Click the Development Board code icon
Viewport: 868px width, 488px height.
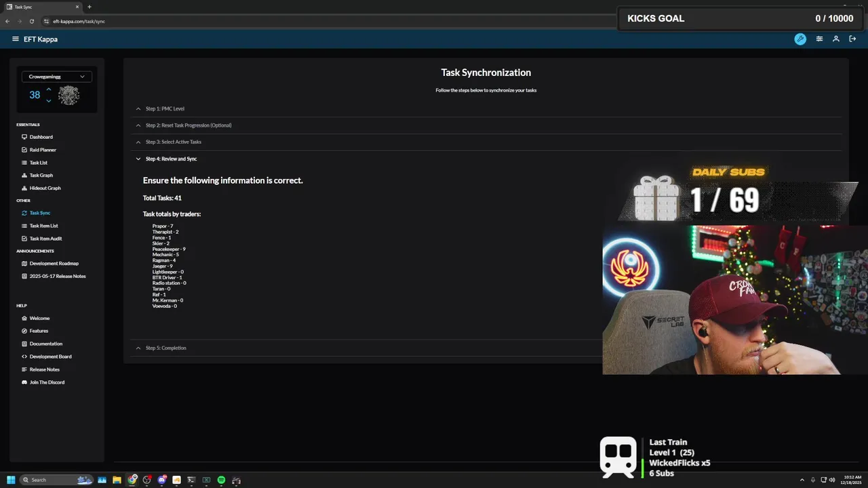tap(24, 357)
